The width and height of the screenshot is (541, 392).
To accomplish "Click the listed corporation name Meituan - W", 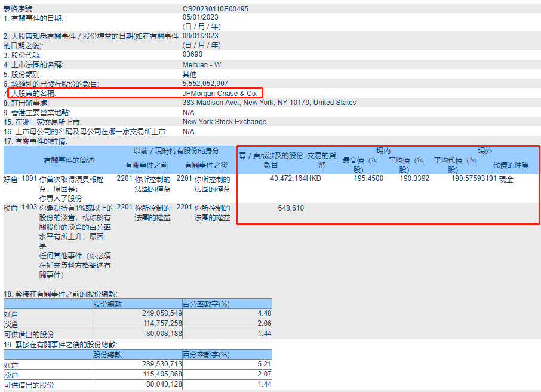I will click(x=202, y=64).
